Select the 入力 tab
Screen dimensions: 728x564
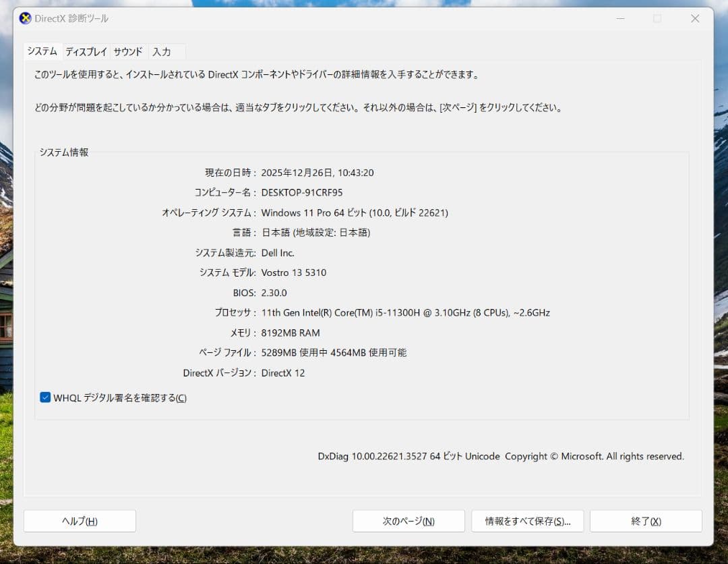point(162,51)
